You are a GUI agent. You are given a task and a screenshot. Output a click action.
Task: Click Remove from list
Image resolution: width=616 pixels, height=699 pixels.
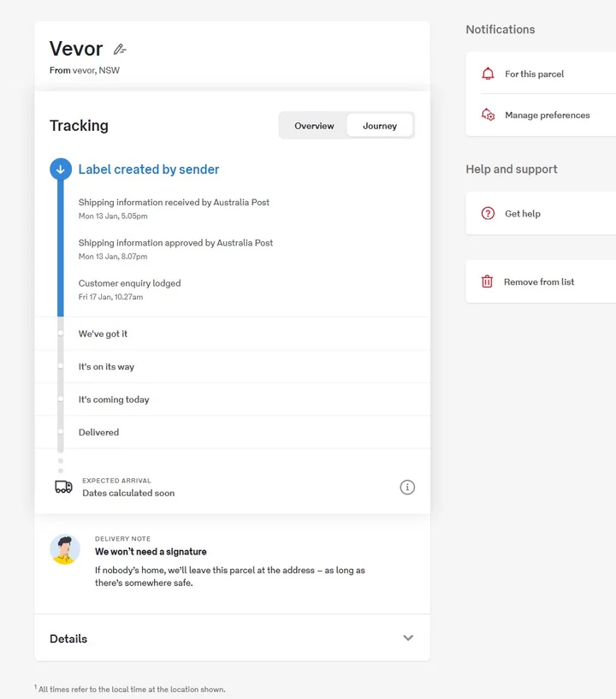click(539, 280)
